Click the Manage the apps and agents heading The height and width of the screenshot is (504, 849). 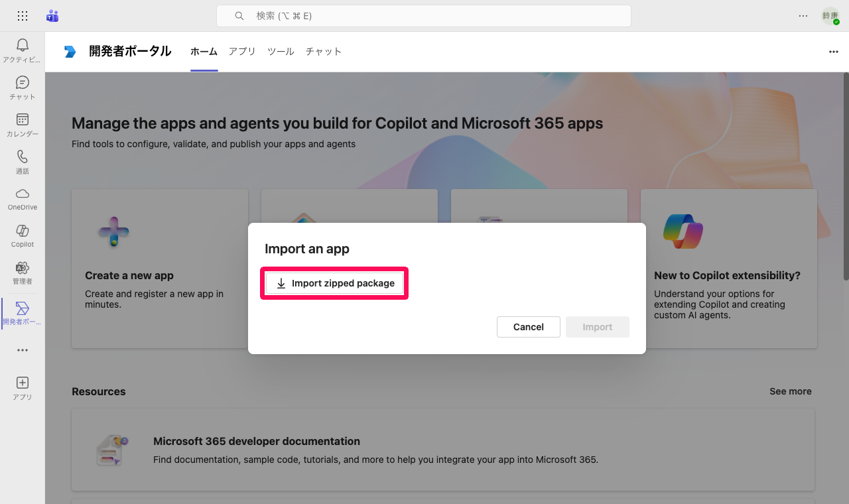[338, 123]
